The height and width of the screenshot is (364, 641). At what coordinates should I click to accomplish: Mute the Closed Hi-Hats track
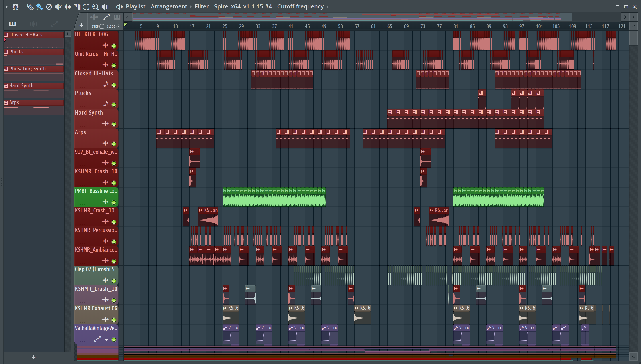point(114,85)
